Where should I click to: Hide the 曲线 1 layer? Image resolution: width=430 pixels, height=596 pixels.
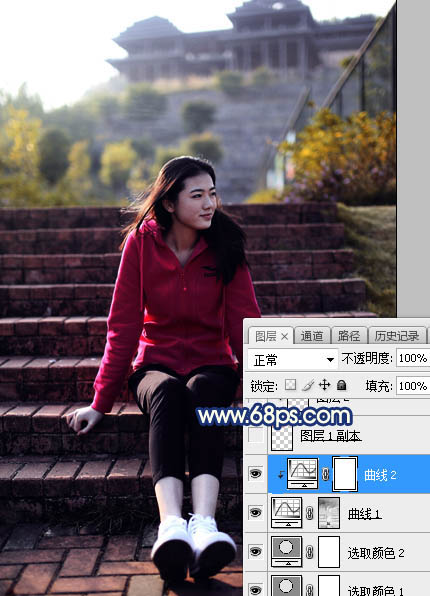pos(255,513)
